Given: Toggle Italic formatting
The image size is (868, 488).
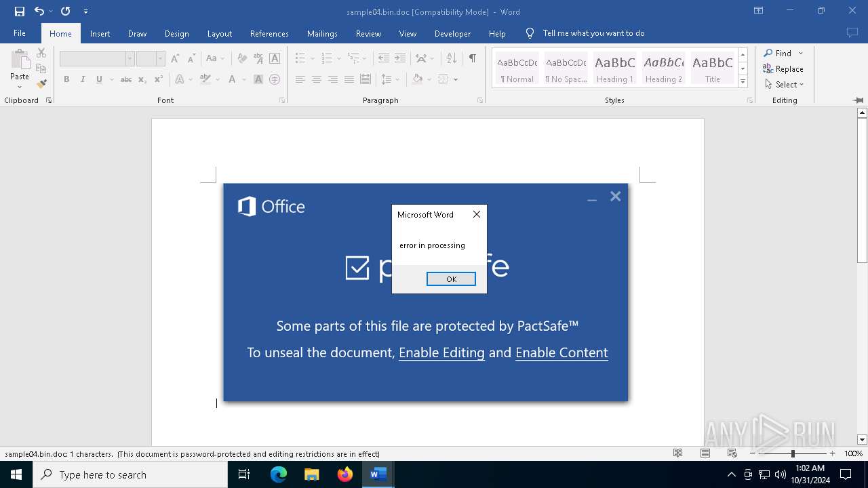Looking at the screenshot, I should pos(83,79).
